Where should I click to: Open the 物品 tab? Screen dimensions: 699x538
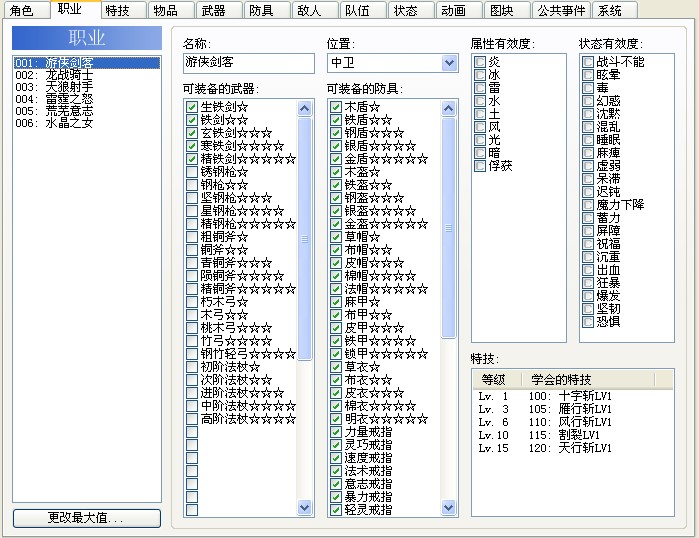171,10
